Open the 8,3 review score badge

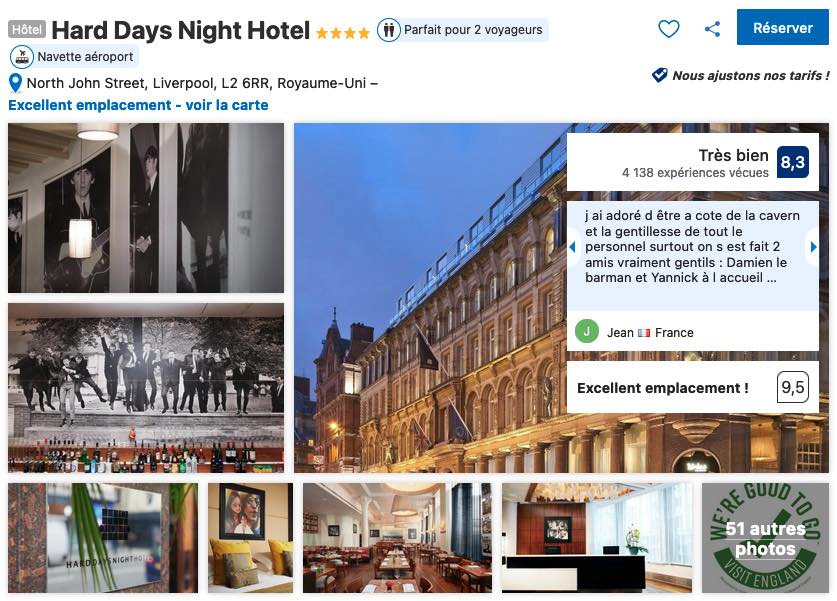[x=793, y=162]
